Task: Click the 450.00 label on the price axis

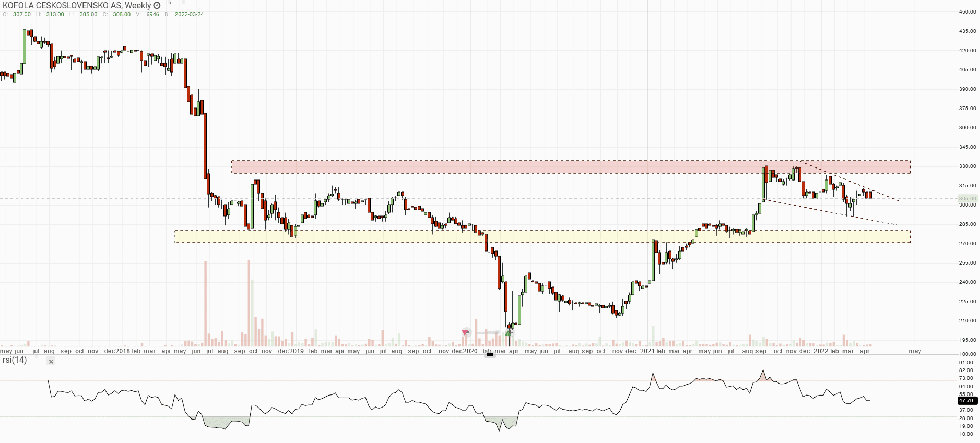Action: pos(967,12)
